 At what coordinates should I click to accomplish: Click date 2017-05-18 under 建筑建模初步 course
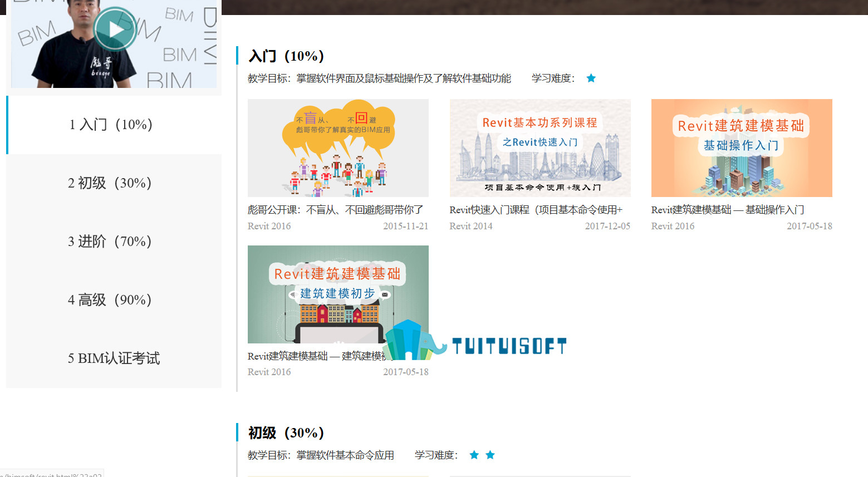(x=406, y=372)
